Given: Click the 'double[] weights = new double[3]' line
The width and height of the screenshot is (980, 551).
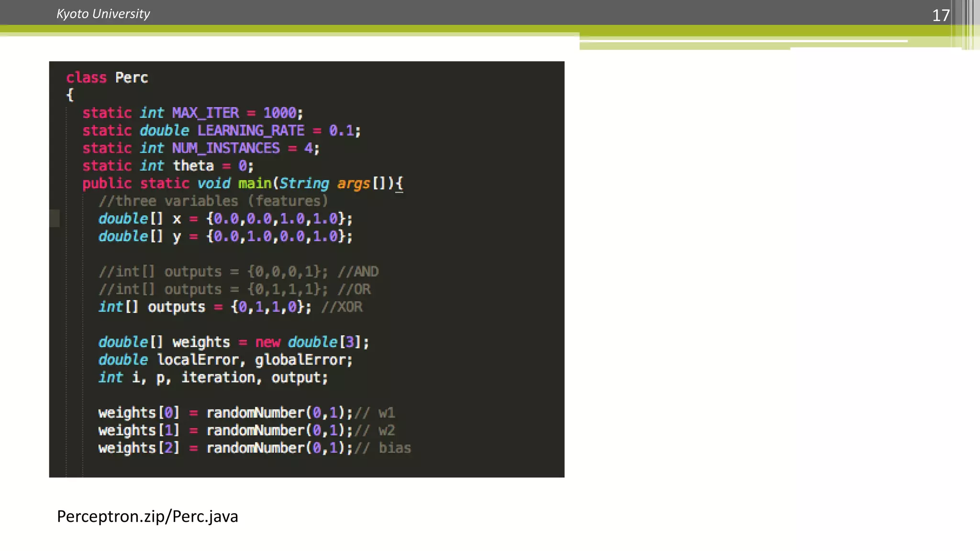Looking at the screenshot, I should point(234,342).
